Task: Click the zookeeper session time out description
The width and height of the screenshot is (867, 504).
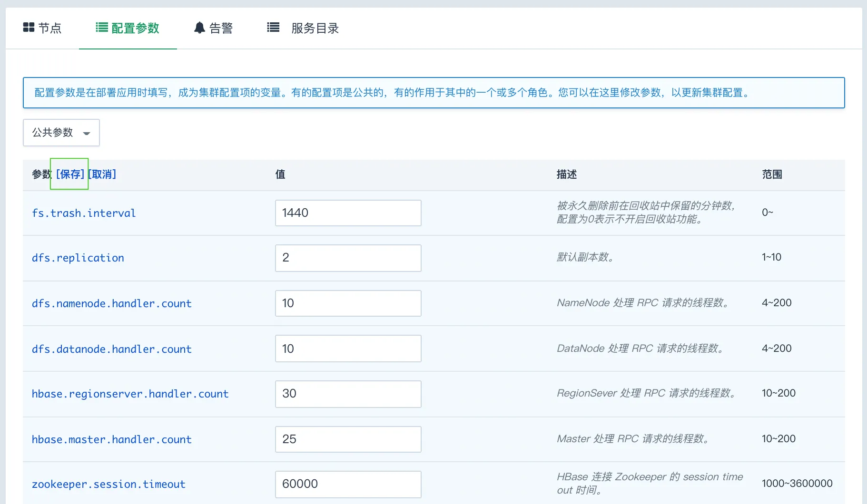Action: click(650, 484)
